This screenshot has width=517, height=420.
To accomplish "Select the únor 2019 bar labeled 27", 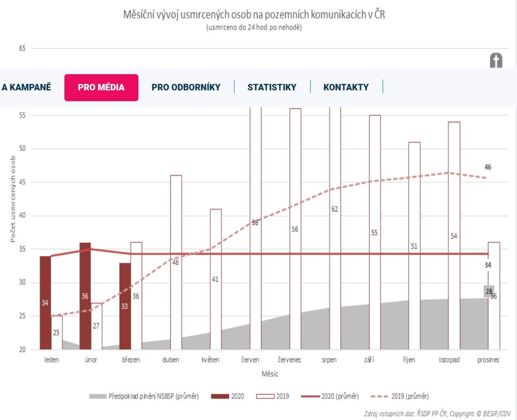I will pos(96,326).
